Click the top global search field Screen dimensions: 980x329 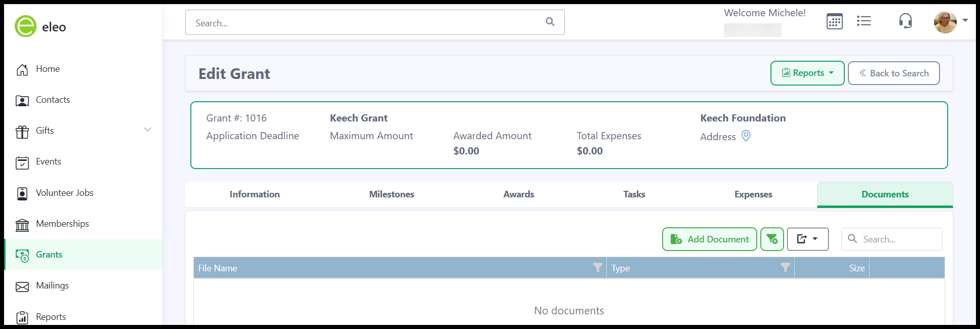click(x=375, y=22)
